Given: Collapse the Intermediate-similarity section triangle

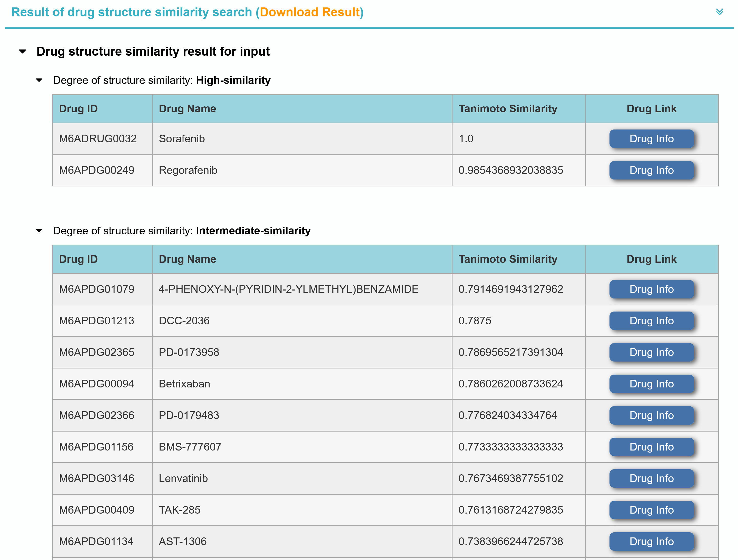Looking at the screenshot, I should (39, 231).
